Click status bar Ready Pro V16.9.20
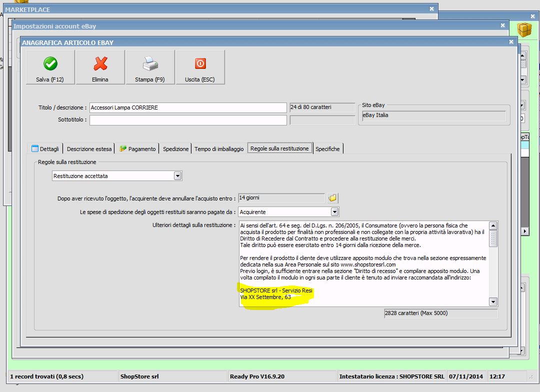Screen dimensions: 540x392 (257, 376)
